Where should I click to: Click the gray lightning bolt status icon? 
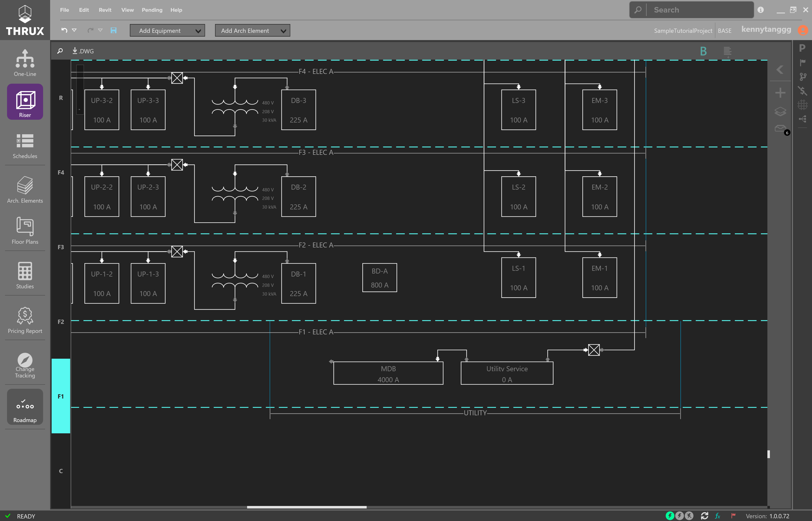pyautogui.click(x=679, y=516)
